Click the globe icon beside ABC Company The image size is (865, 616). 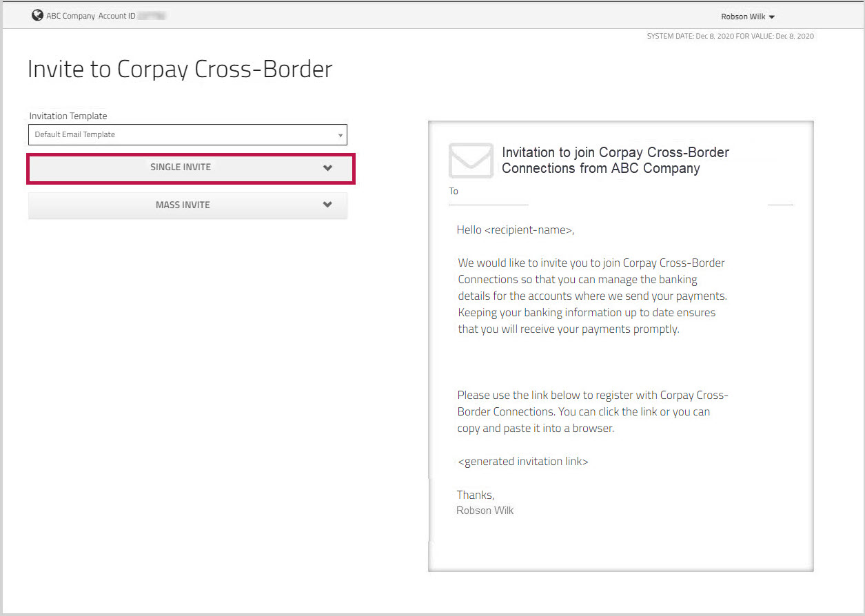37,15
